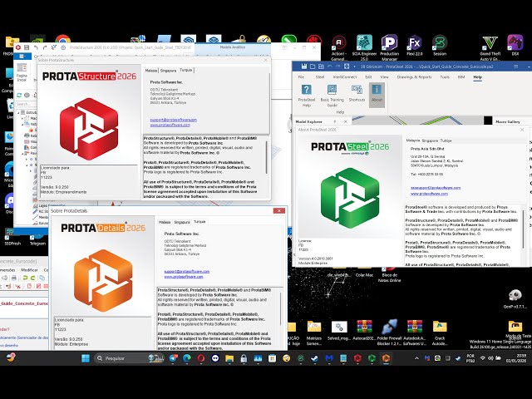Open Microsoft Edge from the taskbar
This screenshot has width=532, height=399.
(186, 358)
